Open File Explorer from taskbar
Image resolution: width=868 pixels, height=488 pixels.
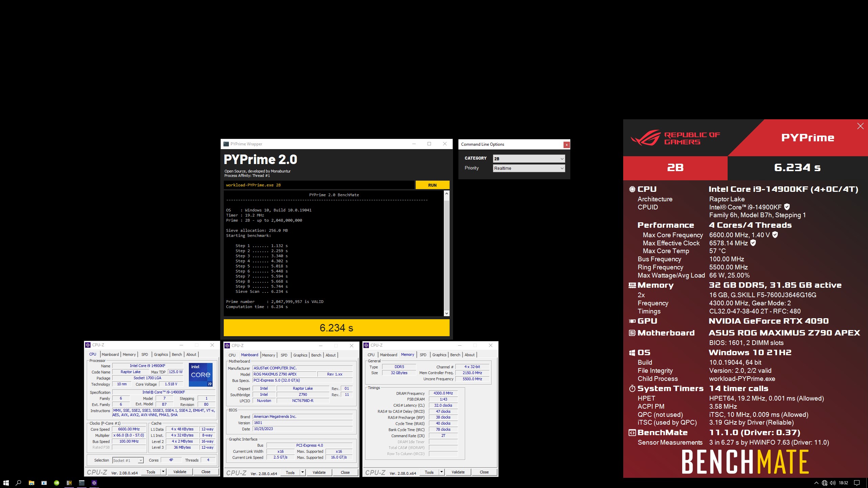(31, 483)
